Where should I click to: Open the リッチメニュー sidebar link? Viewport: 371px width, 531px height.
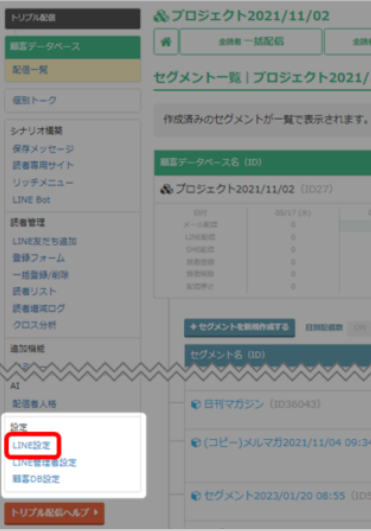[x=43, y=183]
